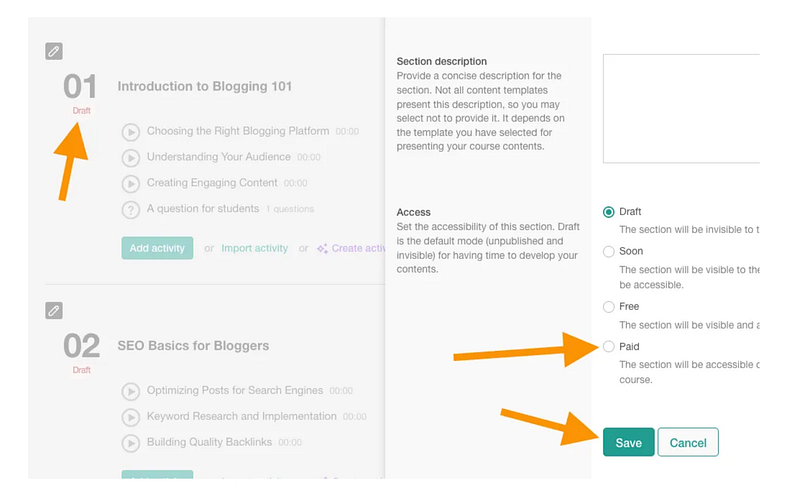Select the Paid access radio button
The image size is (800, 485).
(608, 347)
